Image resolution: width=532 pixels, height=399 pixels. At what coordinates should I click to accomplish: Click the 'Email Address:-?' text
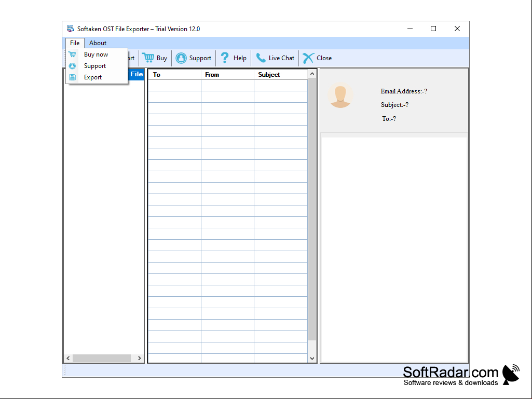(404, 91)
